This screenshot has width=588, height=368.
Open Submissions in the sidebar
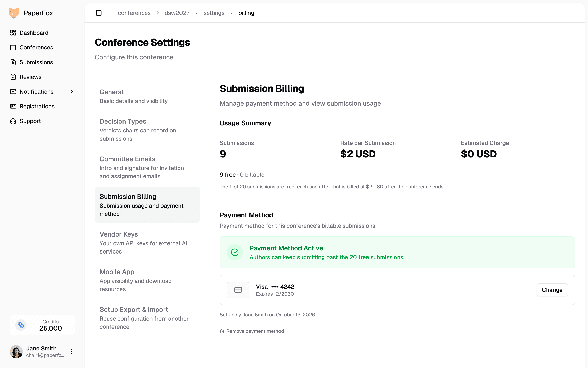click(42, 62)
